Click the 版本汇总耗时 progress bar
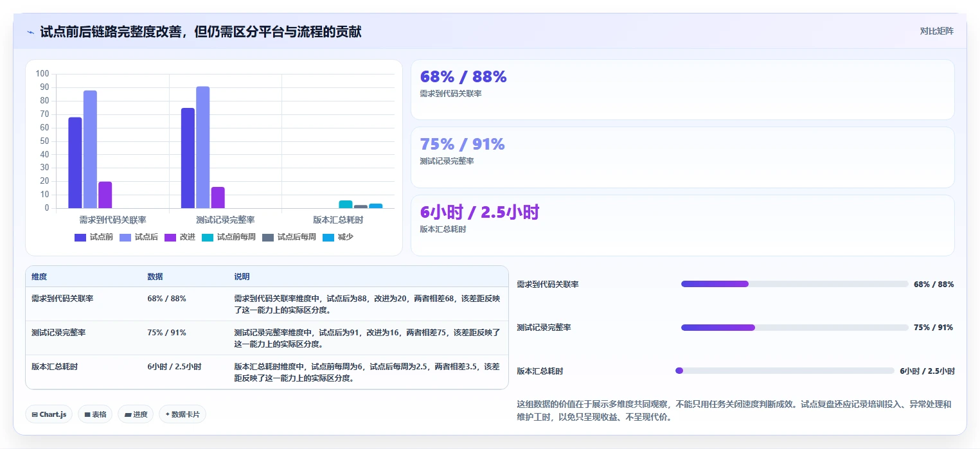Viewport: 980px width, 449px height. click(x=785, y=371)
